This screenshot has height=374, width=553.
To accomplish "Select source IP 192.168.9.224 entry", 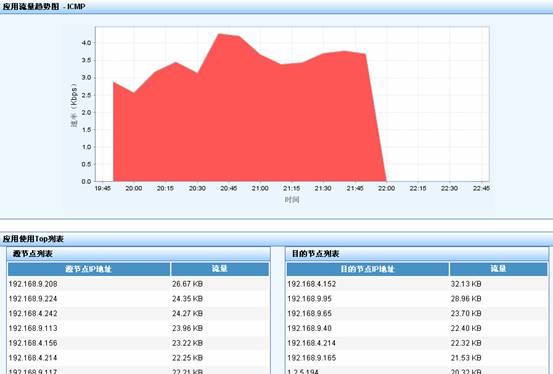I will point(138,299).
